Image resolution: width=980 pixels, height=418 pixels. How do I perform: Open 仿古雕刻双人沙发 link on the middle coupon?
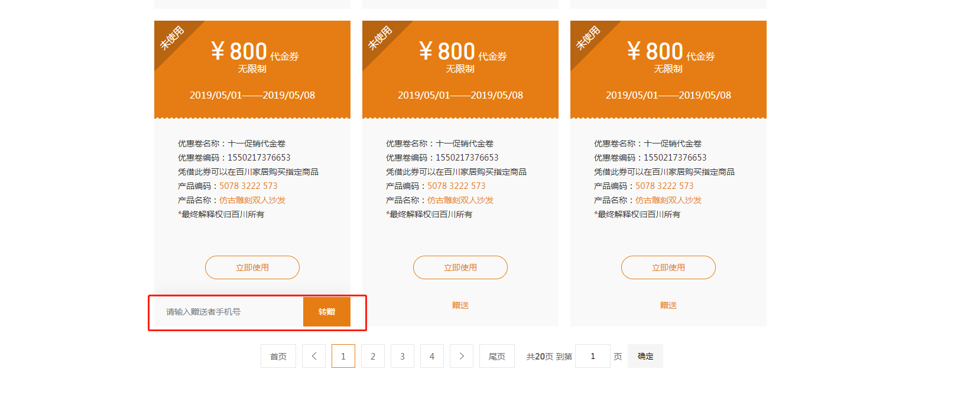click(x=460, y=200)
